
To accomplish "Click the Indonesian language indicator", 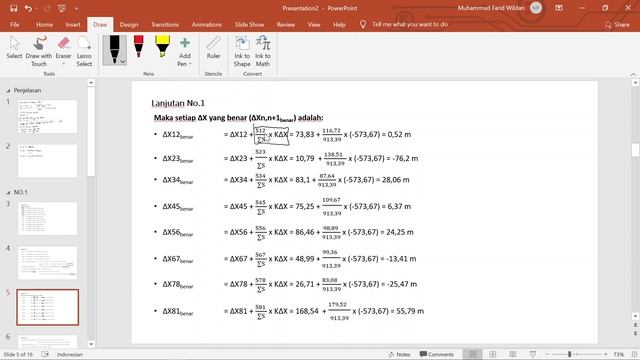I will point(70,355).
